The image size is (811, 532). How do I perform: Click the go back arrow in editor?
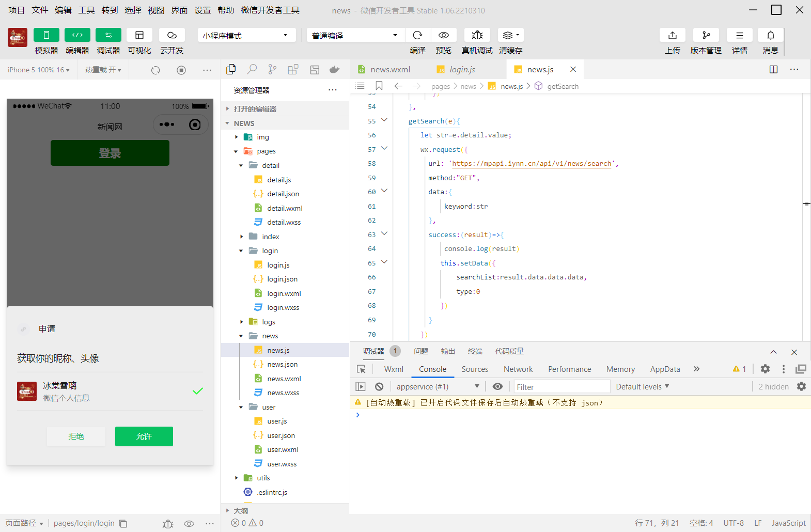[398, 86]
